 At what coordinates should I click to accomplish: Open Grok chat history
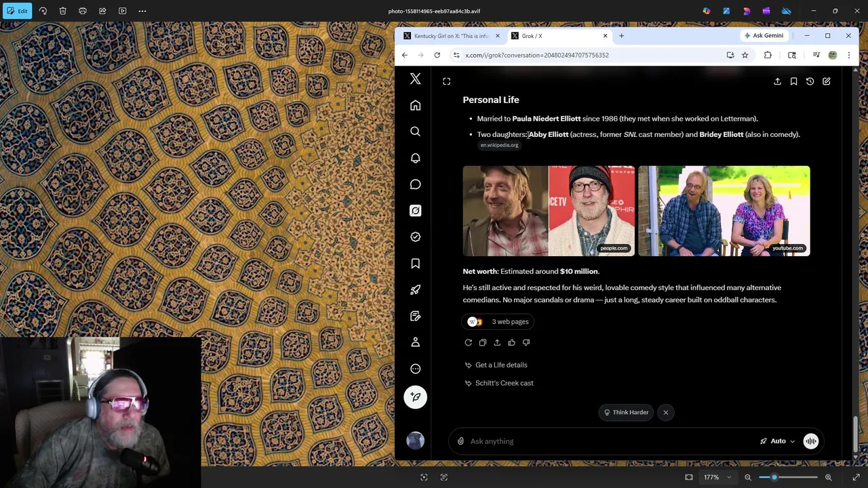(810, 81)
